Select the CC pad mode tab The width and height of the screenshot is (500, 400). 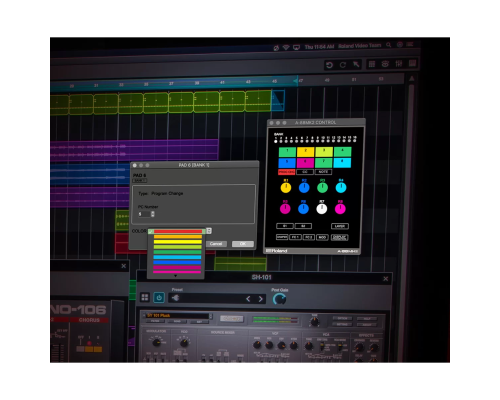(305, 172)
